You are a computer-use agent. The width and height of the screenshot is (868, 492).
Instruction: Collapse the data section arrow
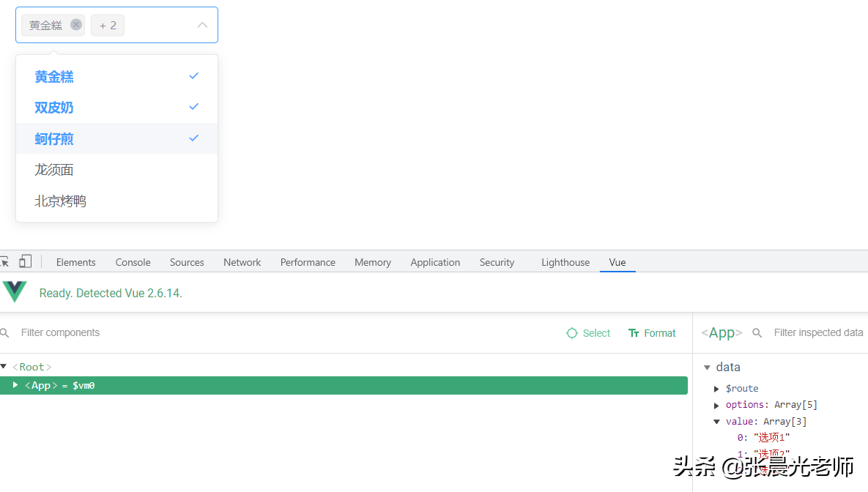707,368
